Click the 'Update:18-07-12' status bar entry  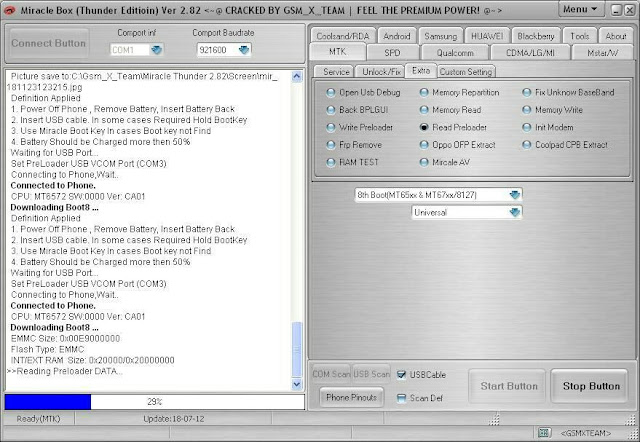click(x=173, y=419)
